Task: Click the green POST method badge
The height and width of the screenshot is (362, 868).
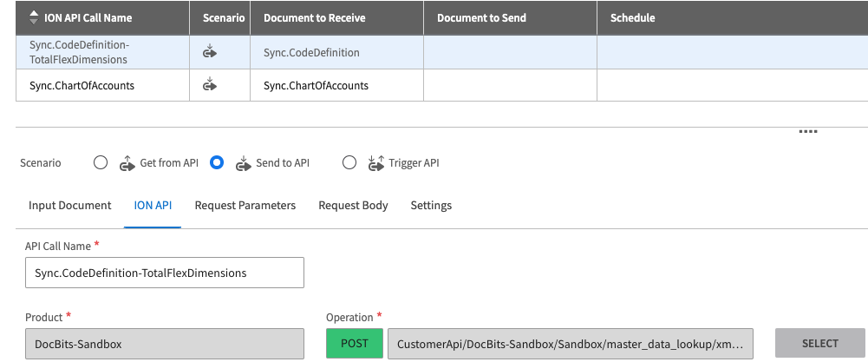Action: (354, 344)
